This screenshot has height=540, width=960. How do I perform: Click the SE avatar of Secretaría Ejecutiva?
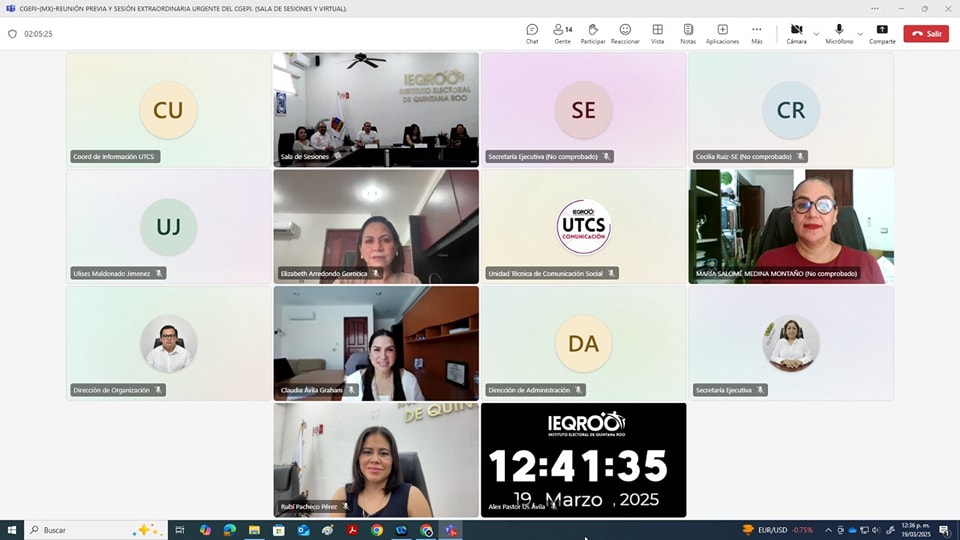pyautogui.click(x=583, y=110)
